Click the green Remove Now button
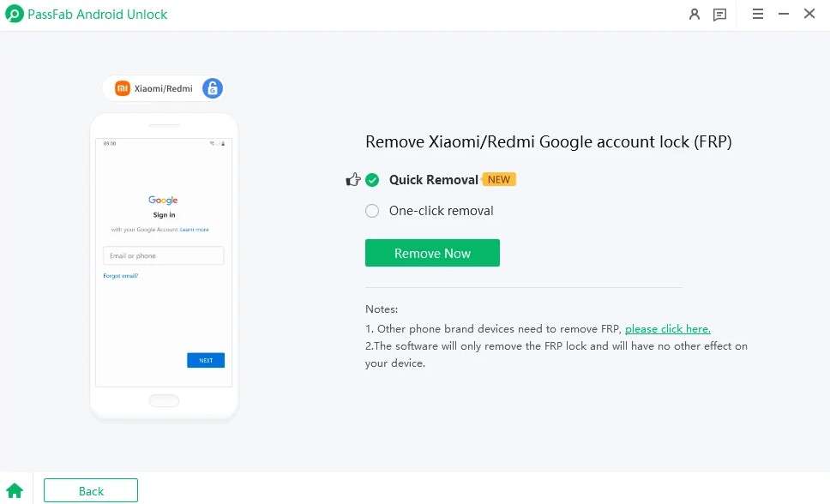 click(432, 253)
